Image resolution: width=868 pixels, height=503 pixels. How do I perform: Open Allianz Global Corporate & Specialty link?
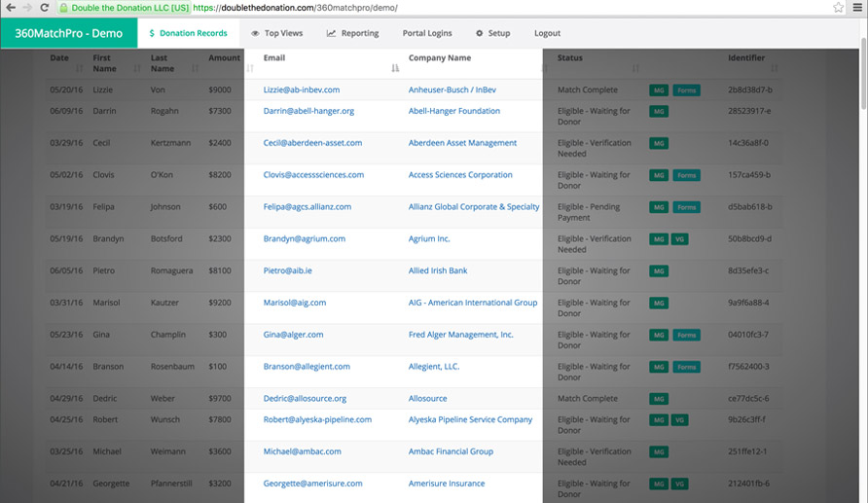point(473,206)
